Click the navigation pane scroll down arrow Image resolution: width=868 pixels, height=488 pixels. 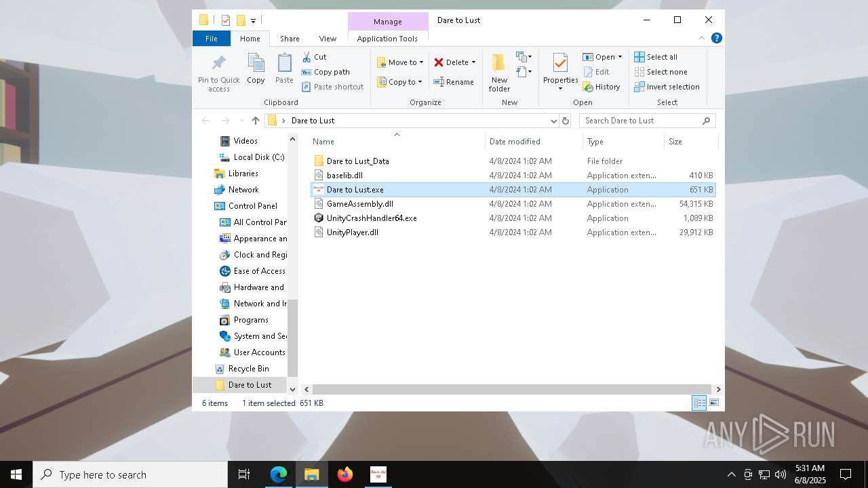[293, 389]
